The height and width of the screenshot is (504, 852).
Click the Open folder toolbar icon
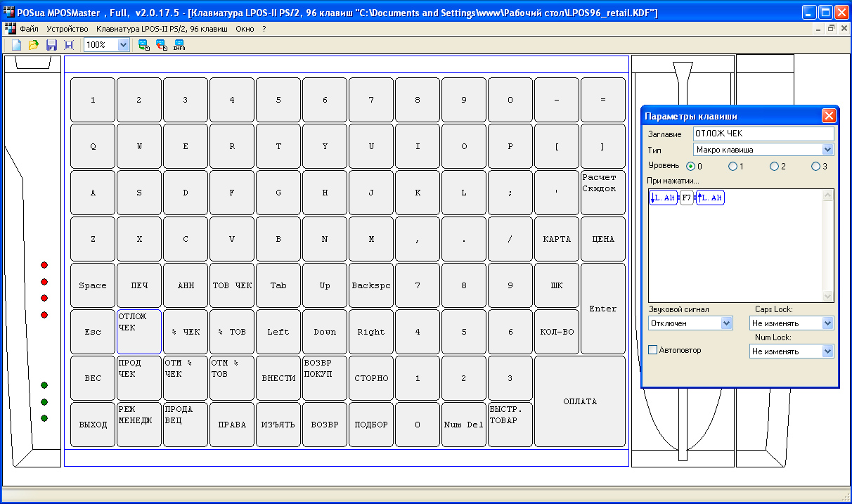pyautogui.click(x=34, y=45)
